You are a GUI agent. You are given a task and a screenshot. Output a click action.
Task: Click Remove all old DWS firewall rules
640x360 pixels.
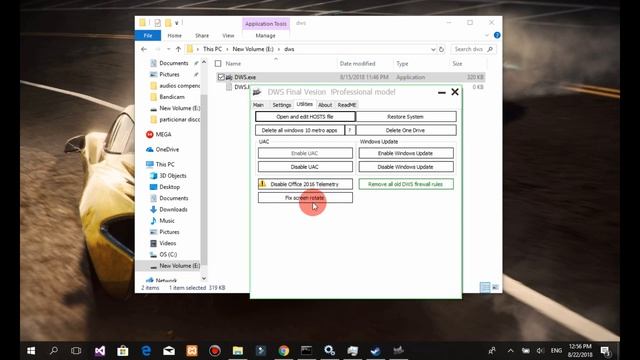[406, 184]
